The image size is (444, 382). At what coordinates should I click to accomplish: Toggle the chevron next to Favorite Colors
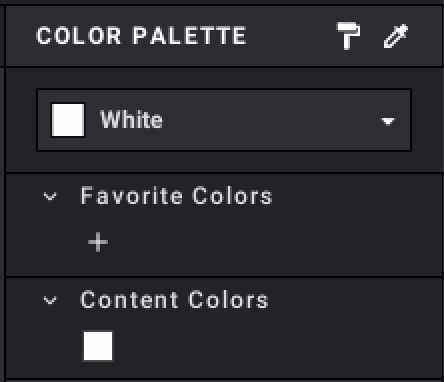click(50, 196)
